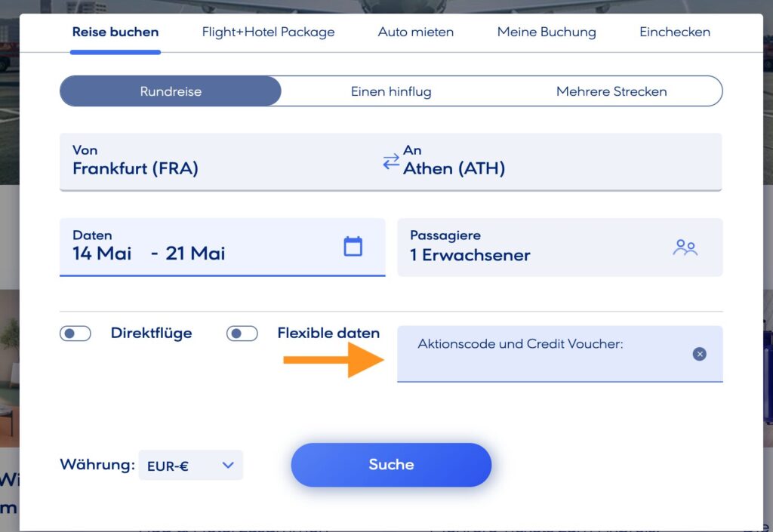Open the Währung currency dropdown
The image size is (773, 532).
click(x=190, y=465)
